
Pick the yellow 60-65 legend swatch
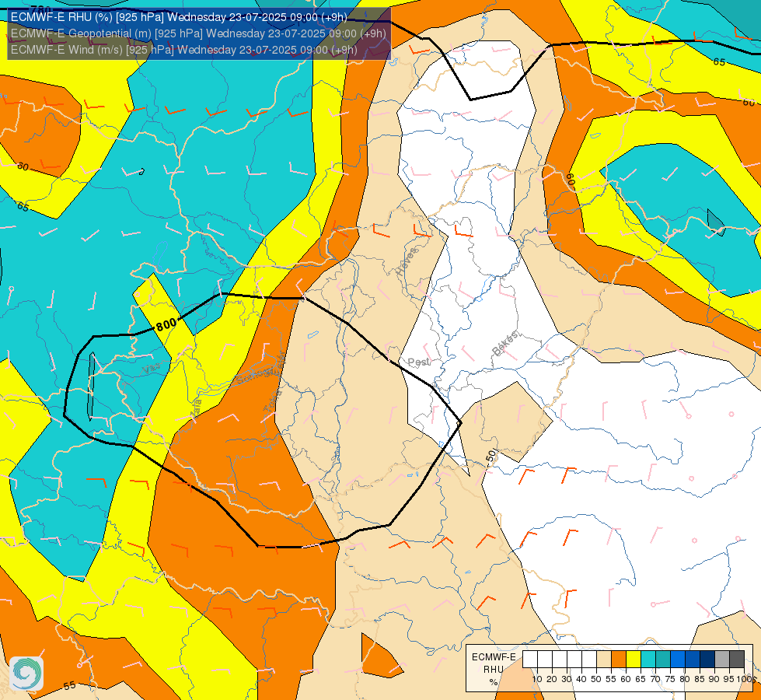[x=634, y=660]
